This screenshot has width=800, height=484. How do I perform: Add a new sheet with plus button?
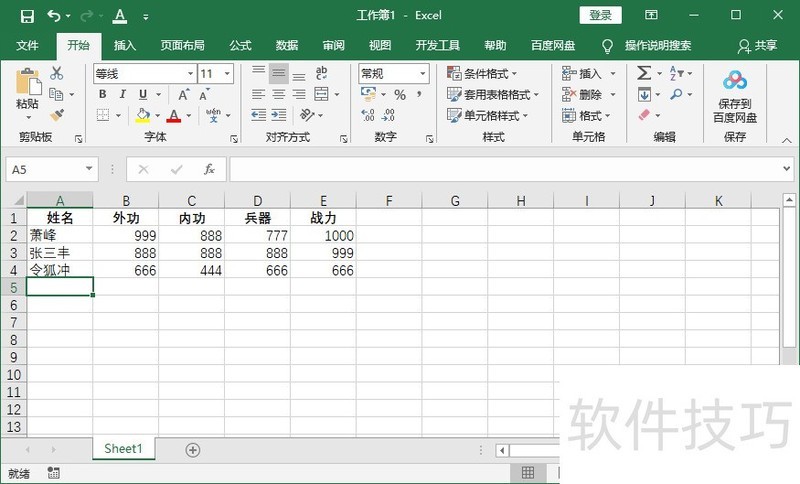192,450
